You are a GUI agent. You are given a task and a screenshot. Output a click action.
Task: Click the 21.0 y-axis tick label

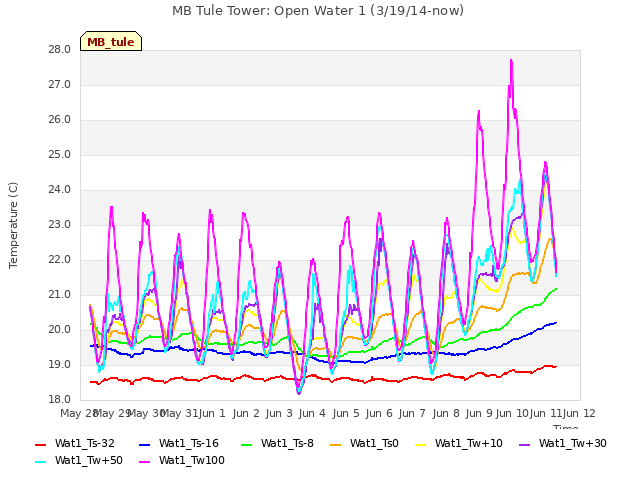60,295
